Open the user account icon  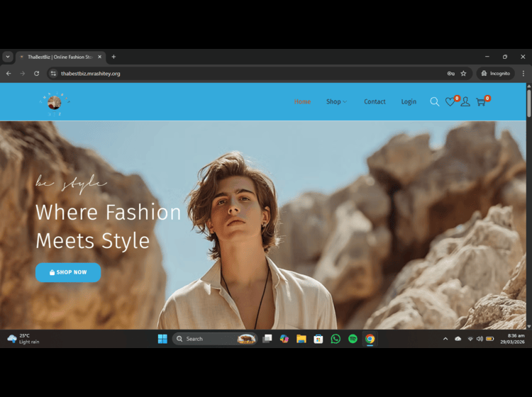click(x=465, y=101)
